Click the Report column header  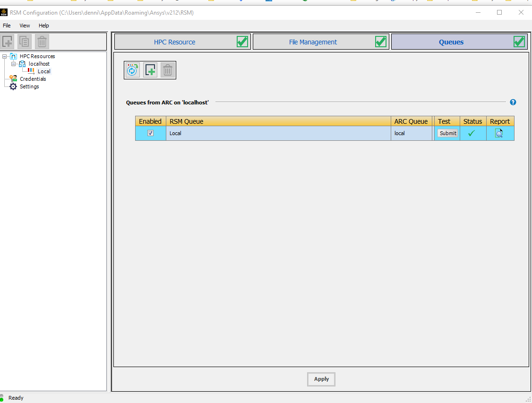(x=500, y=121)
